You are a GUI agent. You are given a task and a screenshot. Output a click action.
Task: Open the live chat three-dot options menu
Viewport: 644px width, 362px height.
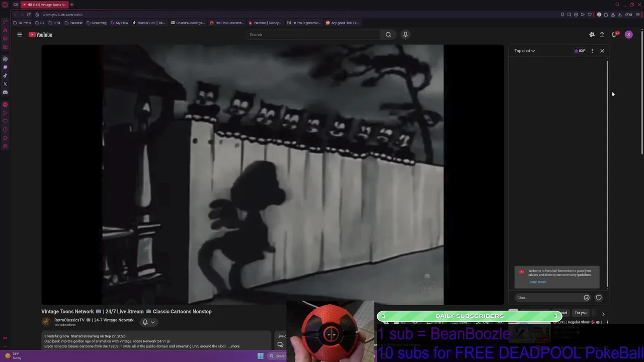click(x=592, y=51)
